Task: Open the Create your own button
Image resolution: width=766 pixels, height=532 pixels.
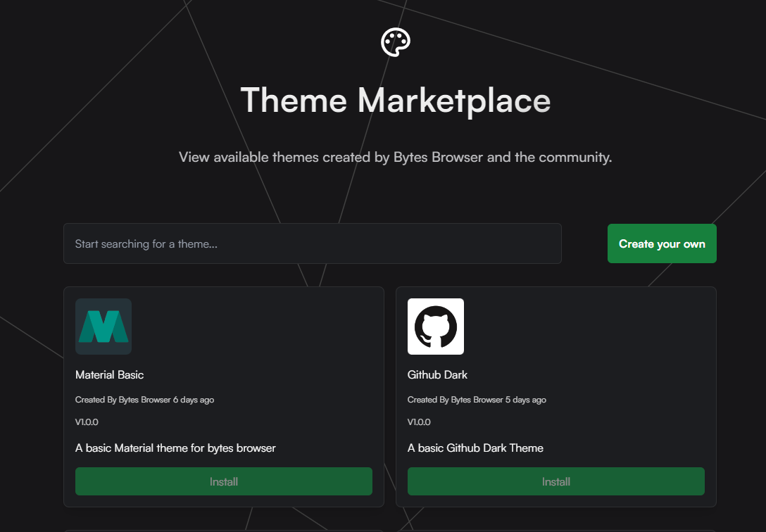Action: (662, 243)
